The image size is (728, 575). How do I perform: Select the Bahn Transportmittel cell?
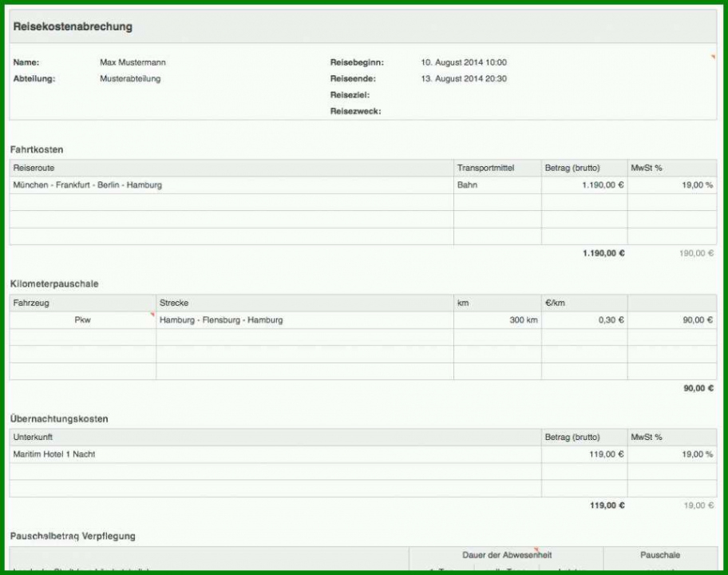pyautogui.click(x=497, y=184)
